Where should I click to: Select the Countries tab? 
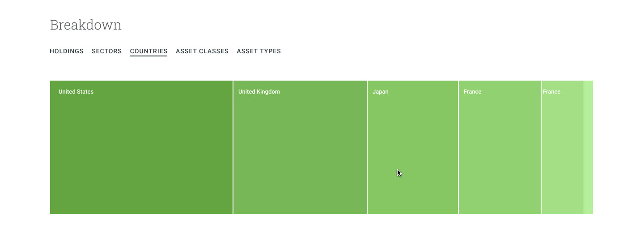click(148, 51)
